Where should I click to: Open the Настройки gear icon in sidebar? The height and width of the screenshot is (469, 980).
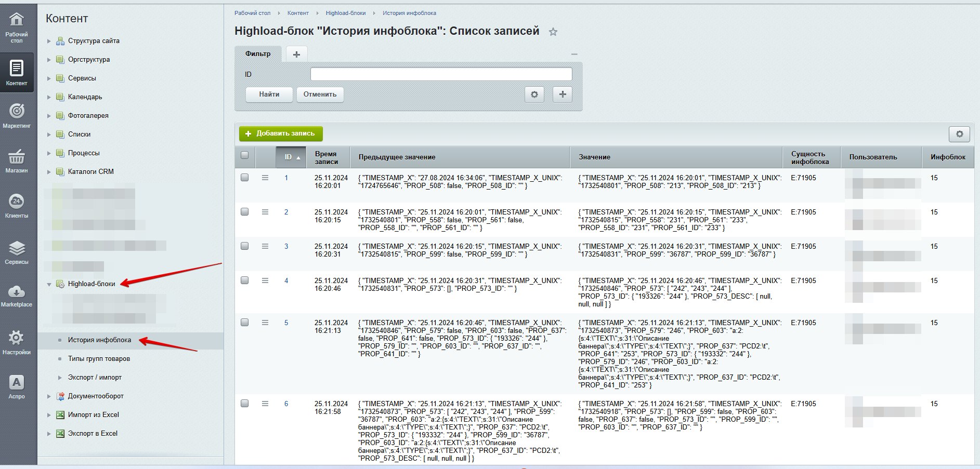point(17,338)
